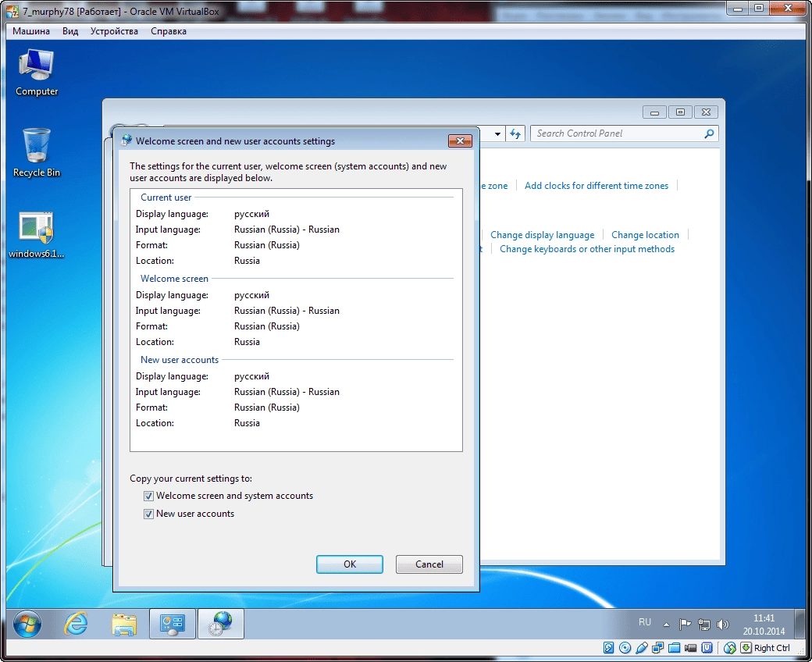
Task: Click the Welcome screen group heading
Action: [x=174, y=279]
